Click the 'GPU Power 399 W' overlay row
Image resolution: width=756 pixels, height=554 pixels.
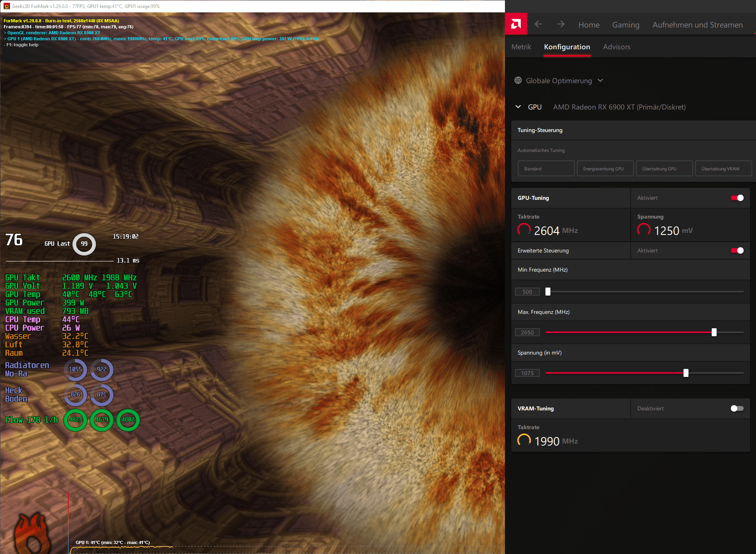pyautogui.click(x=45, y=303)
